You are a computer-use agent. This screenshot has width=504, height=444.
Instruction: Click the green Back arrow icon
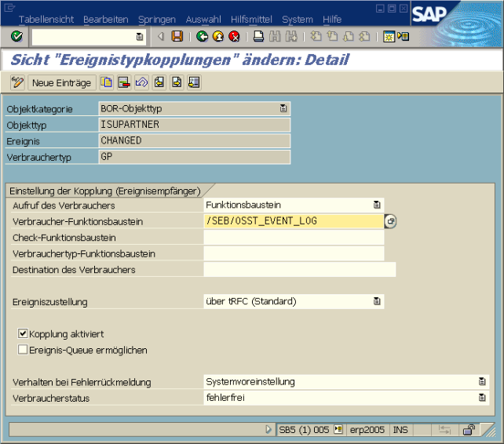pyautogui.click(x=202, y=36)
